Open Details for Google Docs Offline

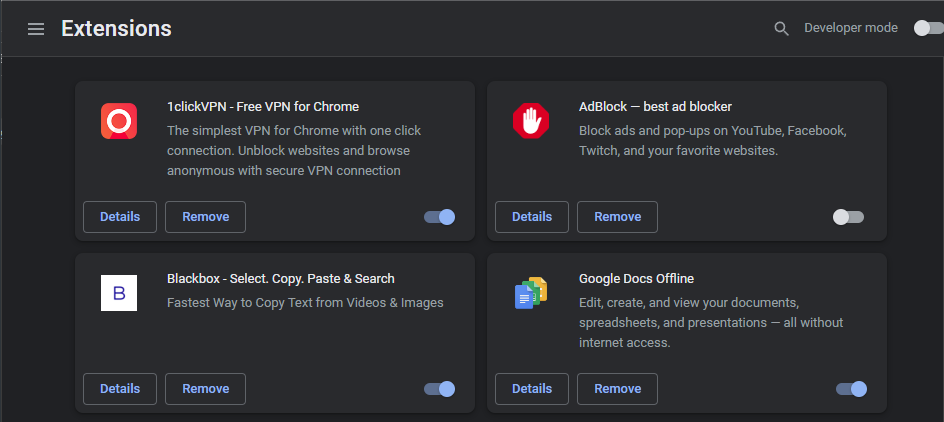(532, 389)
